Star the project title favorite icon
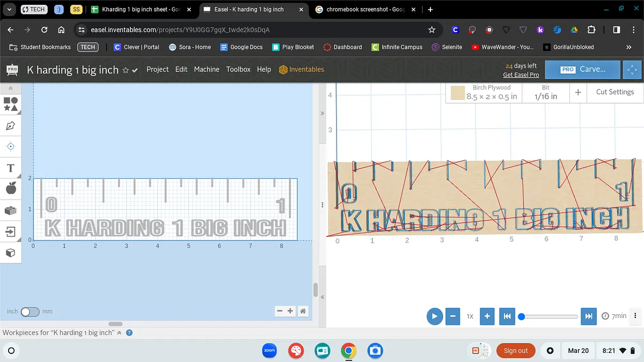Screen dimensions: 644x362 [126, 70]
